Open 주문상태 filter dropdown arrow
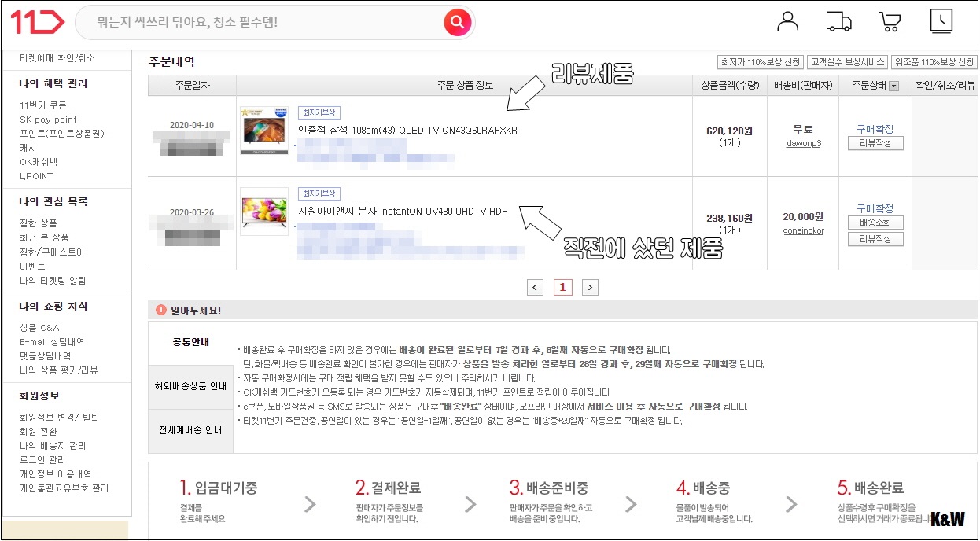The height and width of the screenshot is (541, 980). 893,86
